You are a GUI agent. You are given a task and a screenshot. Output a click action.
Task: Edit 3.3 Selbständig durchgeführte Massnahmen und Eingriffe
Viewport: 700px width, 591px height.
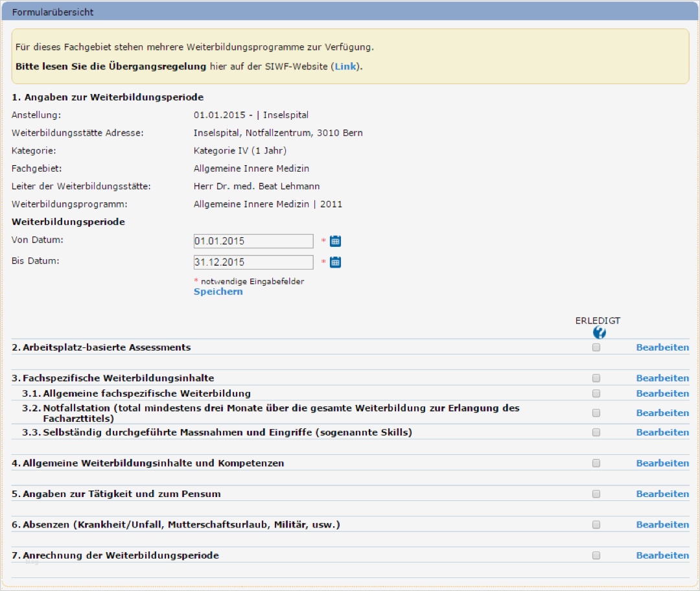(x=662, y=432)
